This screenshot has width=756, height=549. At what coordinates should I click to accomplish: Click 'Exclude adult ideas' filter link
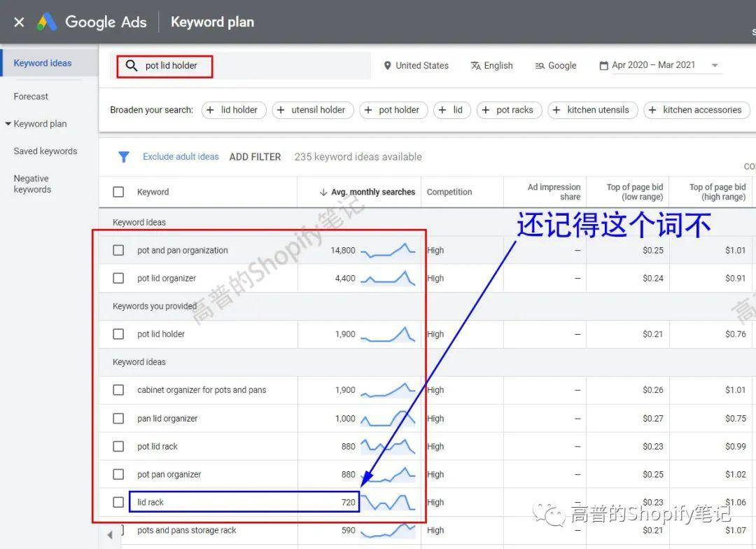181,157
